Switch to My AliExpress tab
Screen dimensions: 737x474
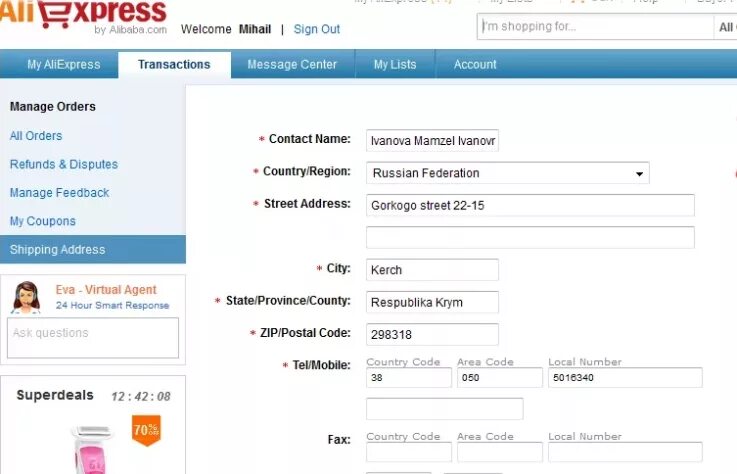[63, 64]
